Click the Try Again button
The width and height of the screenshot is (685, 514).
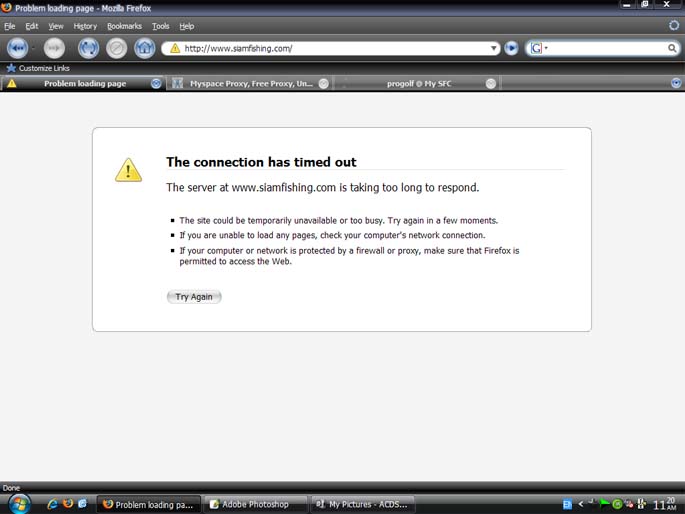(x=194, y=297)
